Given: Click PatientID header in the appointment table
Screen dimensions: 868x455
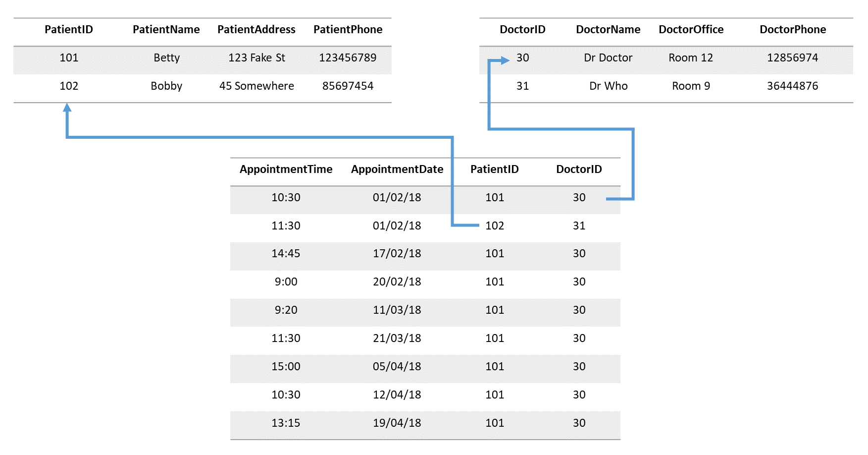Looking at the screenshot, I should pyautogui.click(x=495, y=170).
